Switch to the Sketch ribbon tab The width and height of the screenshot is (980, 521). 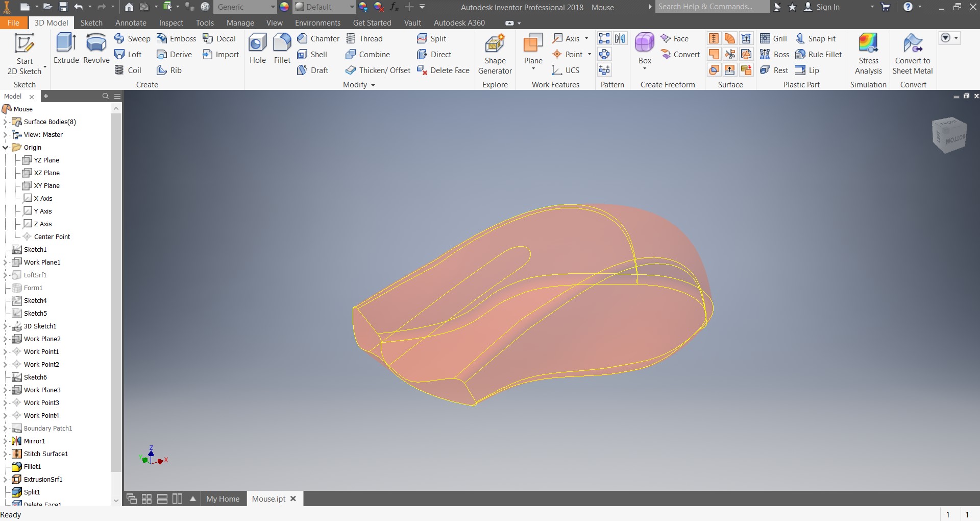(x=91, y=23)
